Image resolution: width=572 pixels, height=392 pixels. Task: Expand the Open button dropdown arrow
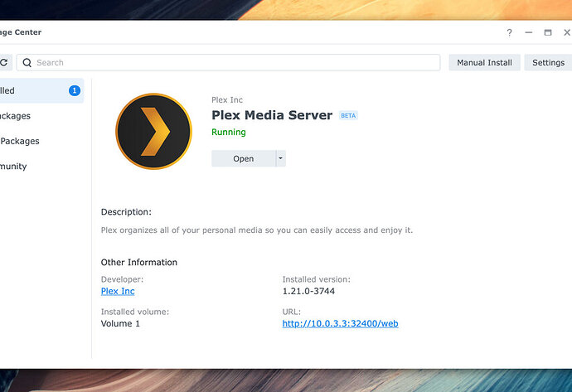280,158
